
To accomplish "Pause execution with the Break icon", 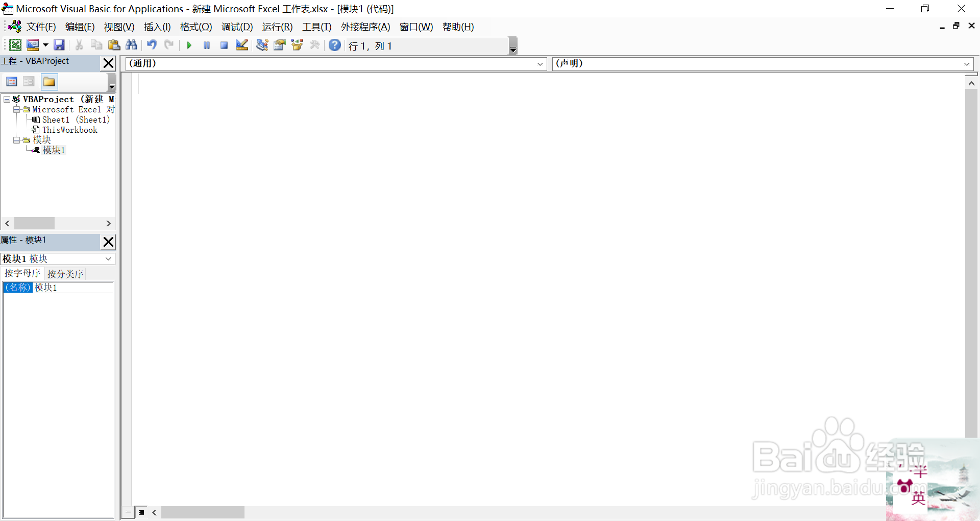I will point(207,45).
